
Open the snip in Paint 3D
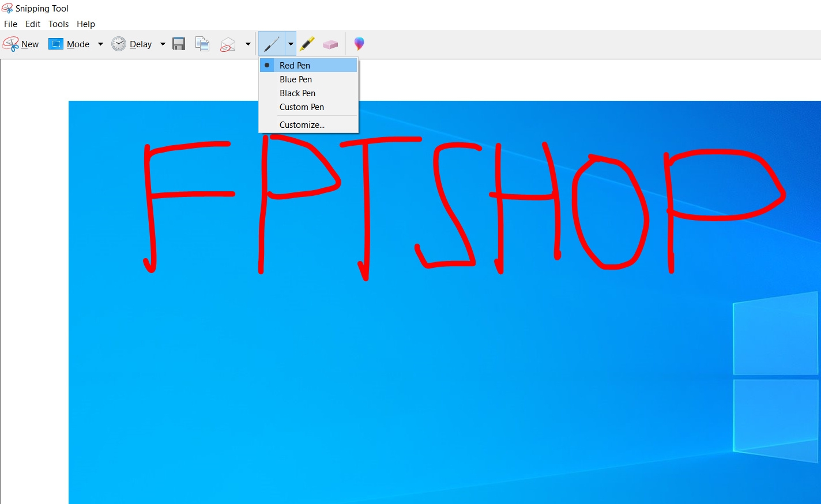tap(359, 43)
